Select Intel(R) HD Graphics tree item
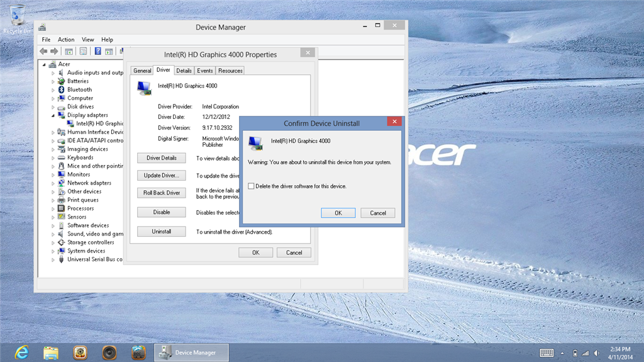This screenshot has width=644, height=362. point(99,123)
